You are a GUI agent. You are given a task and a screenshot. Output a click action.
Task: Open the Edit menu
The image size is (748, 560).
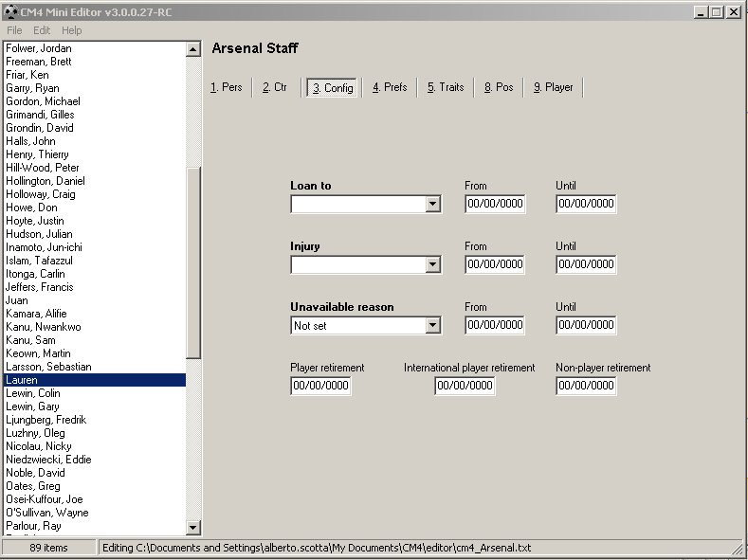click(42, 30)
